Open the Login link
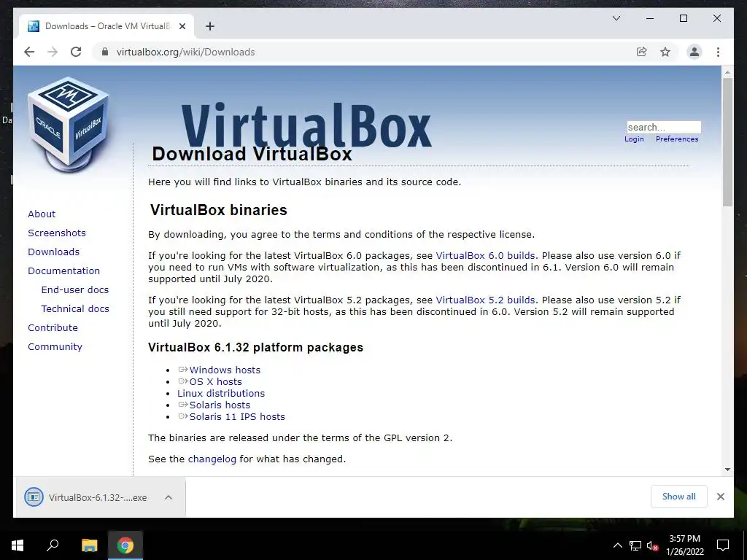Screen dimensions: 747x560 pyautogui.click(x=634, y=139)
